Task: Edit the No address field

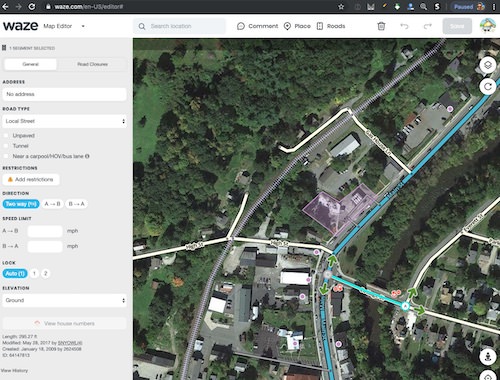Action: (64, 94)
